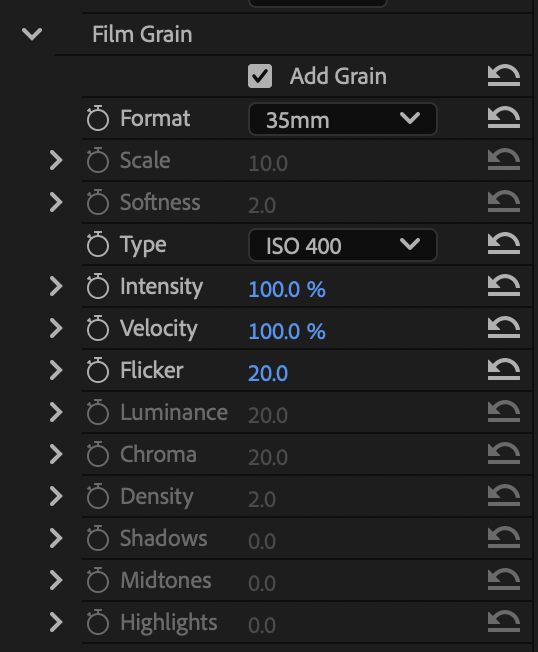Reset the Velocity parameter

[503, 328]
